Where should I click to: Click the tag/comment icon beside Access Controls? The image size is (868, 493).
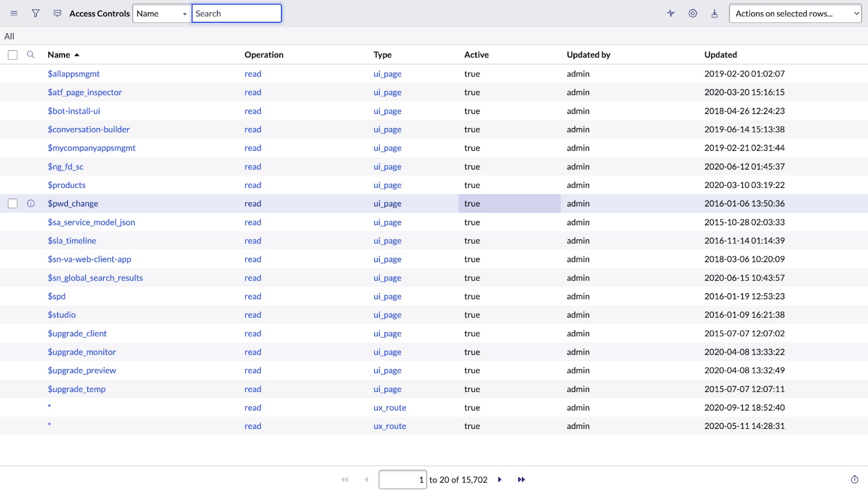pyautogui.click(x=58, y=14)
